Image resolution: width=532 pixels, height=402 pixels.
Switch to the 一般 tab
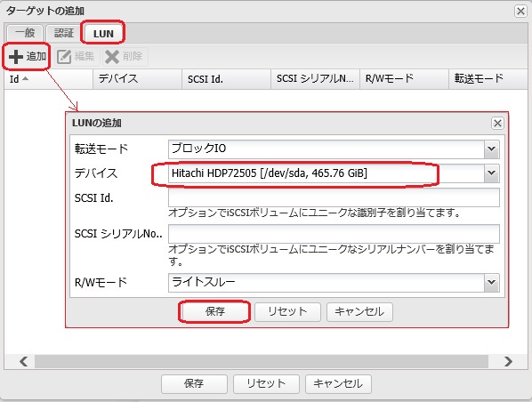[25, 33]
